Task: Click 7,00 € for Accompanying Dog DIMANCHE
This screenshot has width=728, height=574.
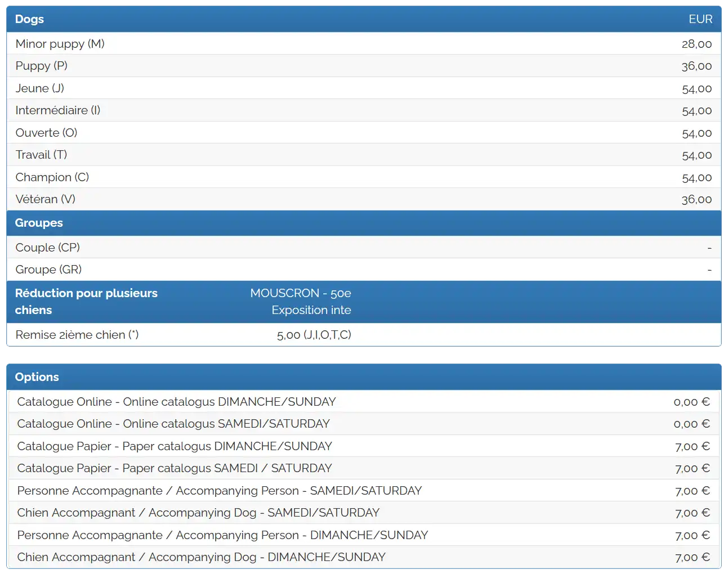Action: click(x=693, y=557)
